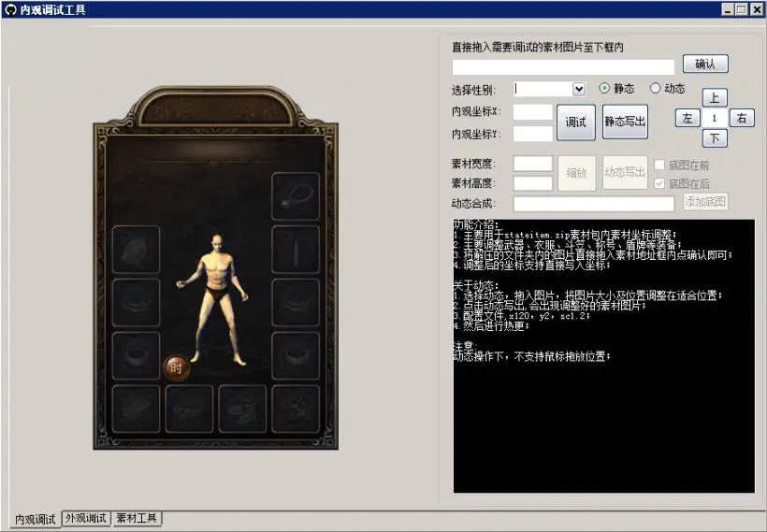
Task: Click the necklace equipment slot icon
Action: [x=296, y=196]
